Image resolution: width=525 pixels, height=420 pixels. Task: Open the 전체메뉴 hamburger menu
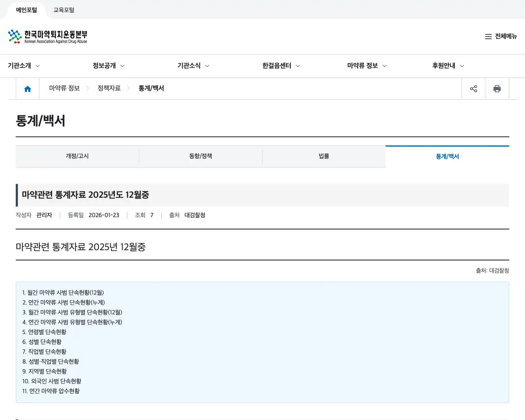click(500, 37)
